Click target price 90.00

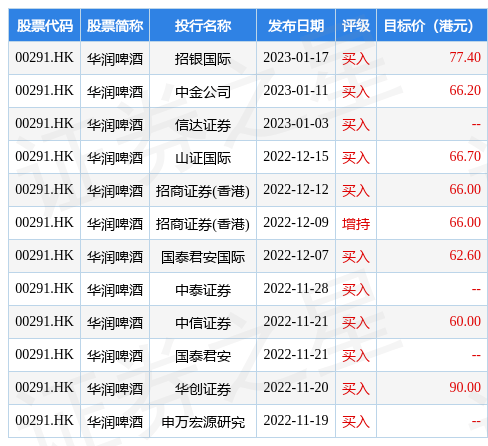pos(465,387)
